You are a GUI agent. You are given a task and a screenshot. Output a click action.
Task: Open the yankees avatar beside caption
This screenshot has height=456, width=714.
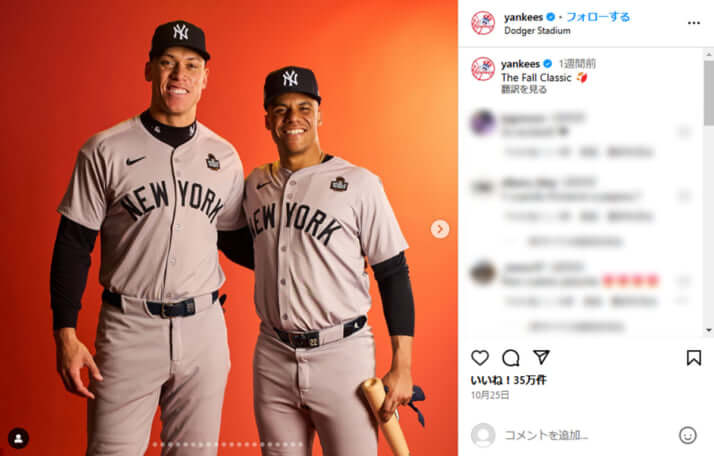click(483, 69)
